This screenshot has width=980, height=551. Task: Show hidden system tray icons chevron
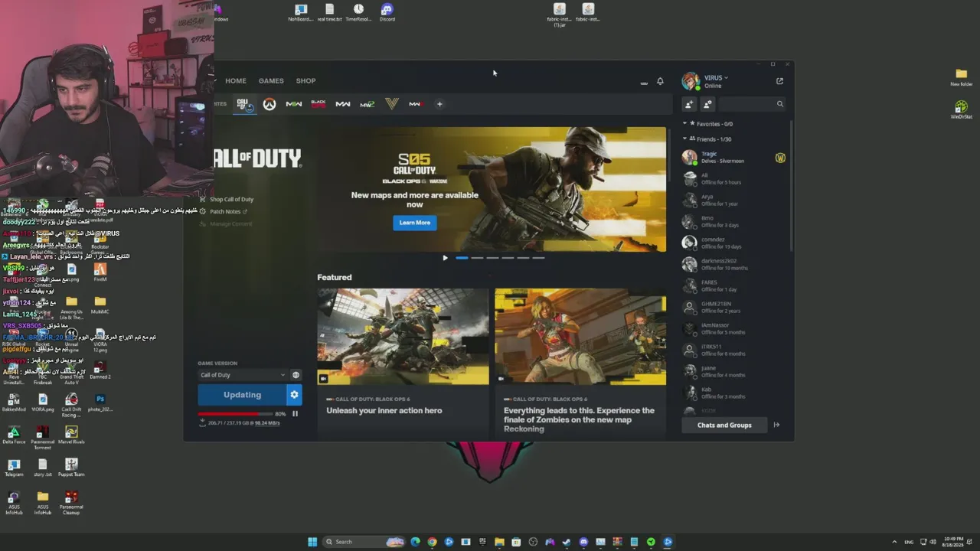[x=894, y=542]
